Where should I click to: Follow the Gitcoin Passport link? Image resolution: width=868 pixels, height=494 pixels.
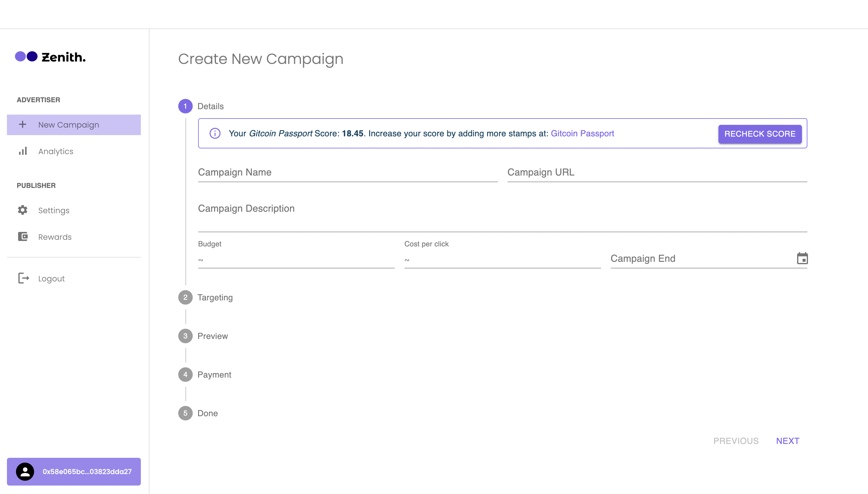582,133
